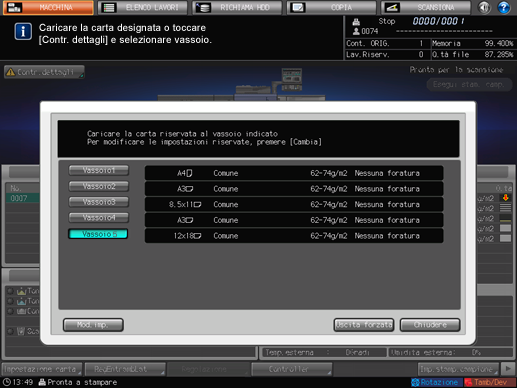Open Imp.stamp.campione menu button
The height and width of the screenshot is (388, 517).
pyautogui.click(x=458, y=369)
